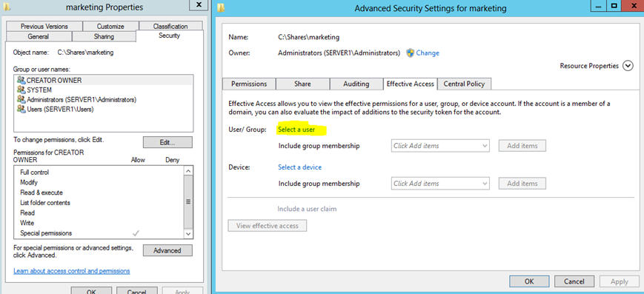The height and width of the screenshot is (294, 644).
Task: Close the marketing Properties window
Action: click(199, 5)
